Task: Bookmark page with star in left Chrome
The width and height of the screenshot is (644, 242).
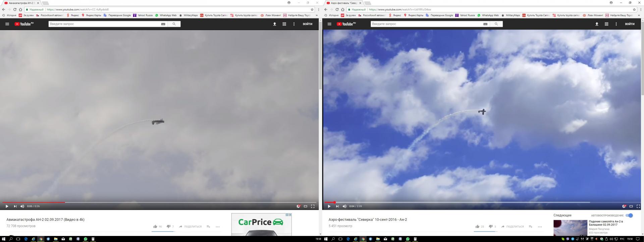Action: coord(312,10)
